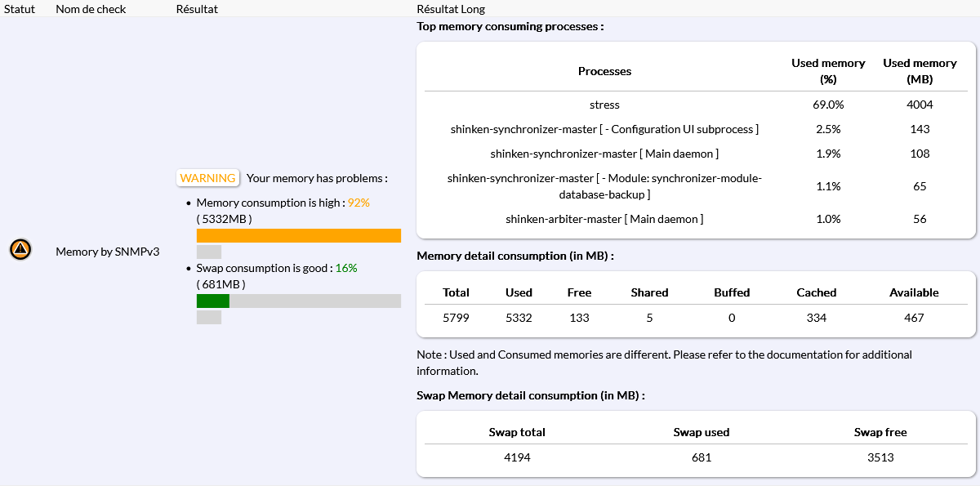Viewport: 980px width, 486px height.
Task: Click the 92% memory consumption value
Action: [x=359, y=203]
